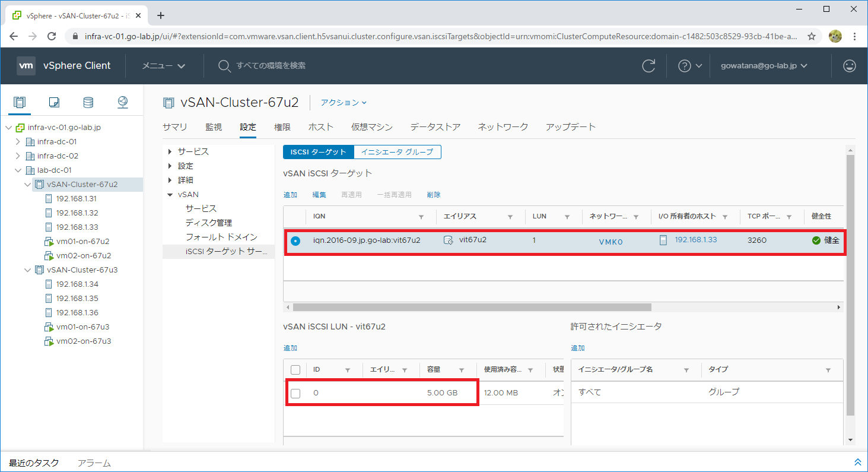Viewport: 868px width, 472px height.
Task: Click Chrome reload page button
Action: point(52,36)
